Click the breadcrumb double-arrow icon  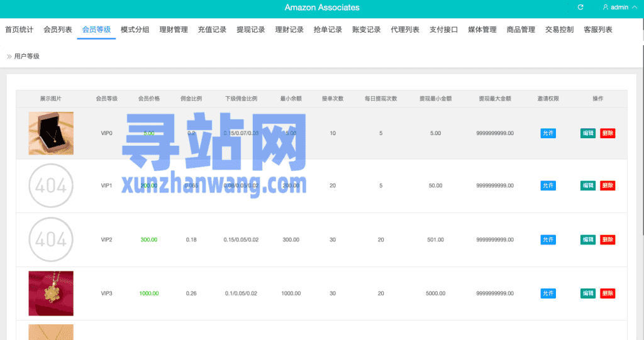(x=9, y=57)
